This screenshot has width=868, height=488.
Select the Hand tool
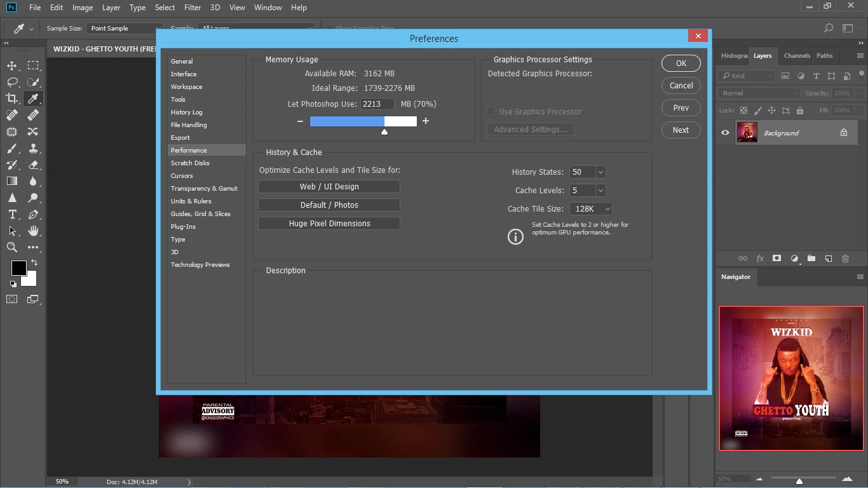[33, 231]
